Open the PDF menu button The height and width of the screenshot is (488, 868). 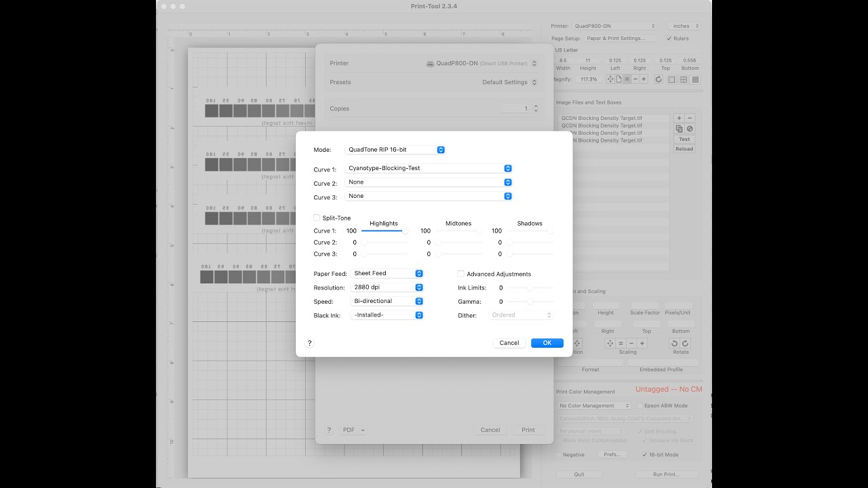(353, 430)
